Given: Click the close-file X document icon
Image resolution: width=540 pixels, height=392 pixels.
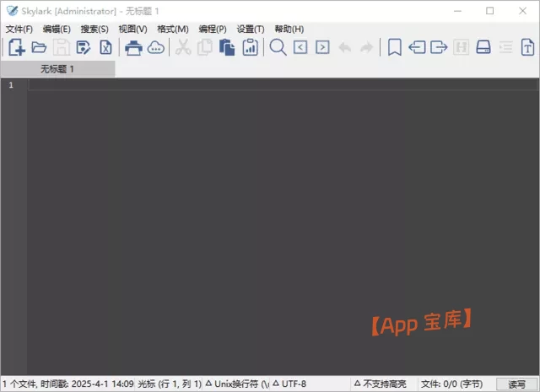Looking at the screenshot, I should pyautogui.click(x=105, y=48).
